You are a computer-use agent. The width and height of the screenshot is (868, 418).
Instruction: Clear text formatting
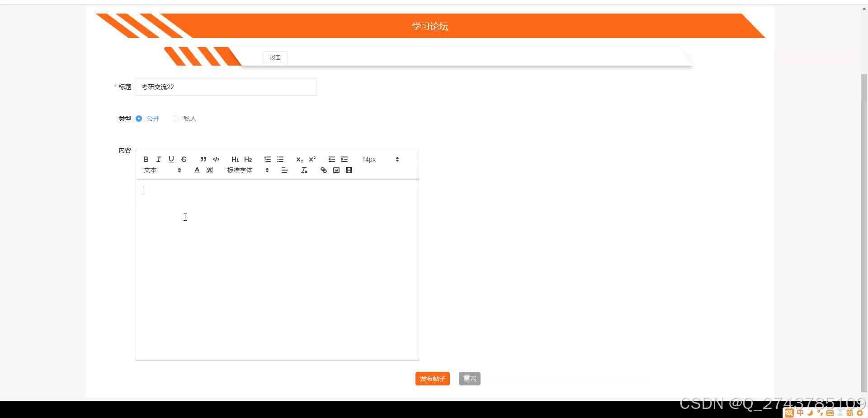pyautogui.click(x=304, y=170)
